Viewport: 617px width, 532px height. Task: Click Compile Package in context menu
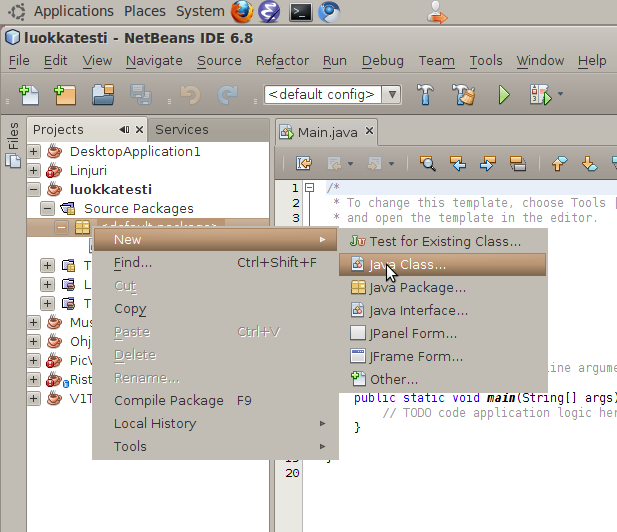tap(215, 401)
